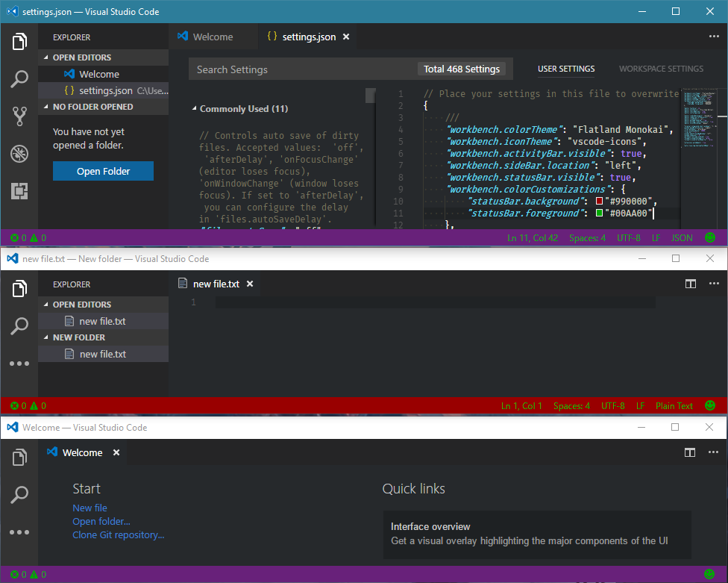Image resolution: width=728 pixels, height=583 pixels.
Task: Split editor in new file.txt window
Action: click(691, 284)
